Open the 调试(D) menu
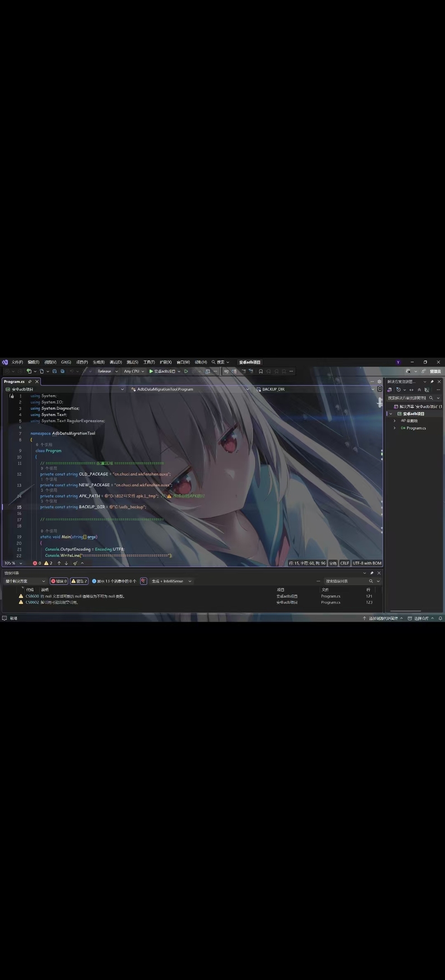Viewport: 445px width, 980px height. pyautogui.click(x=115, y=362)
